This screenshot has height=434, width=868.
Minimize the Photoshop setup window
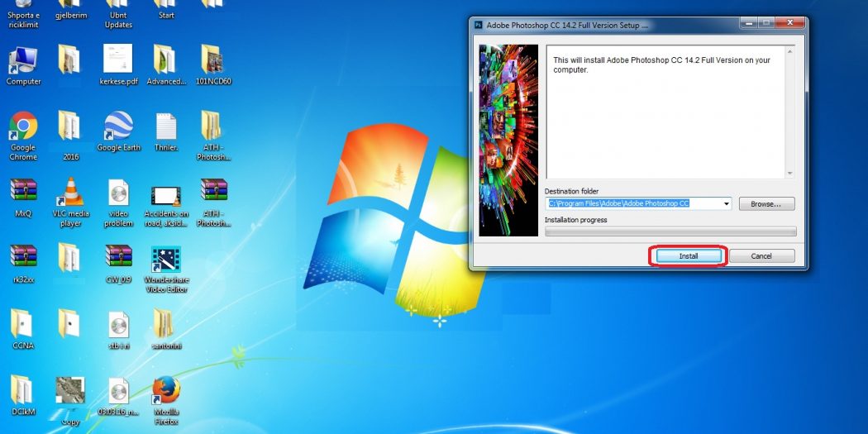749,22
